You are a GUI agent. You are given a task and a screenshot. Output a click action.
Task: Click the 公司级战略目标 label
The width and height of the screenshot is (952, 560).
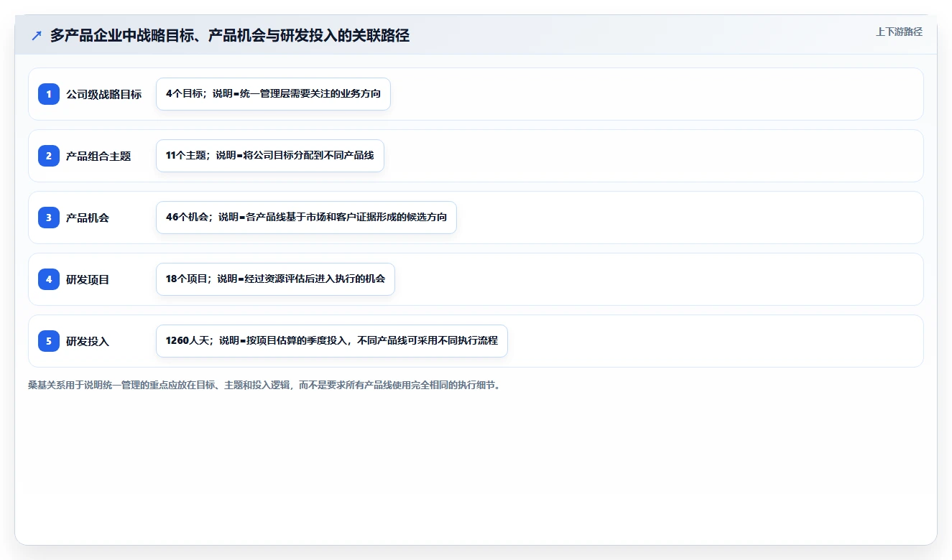(103, 94)
